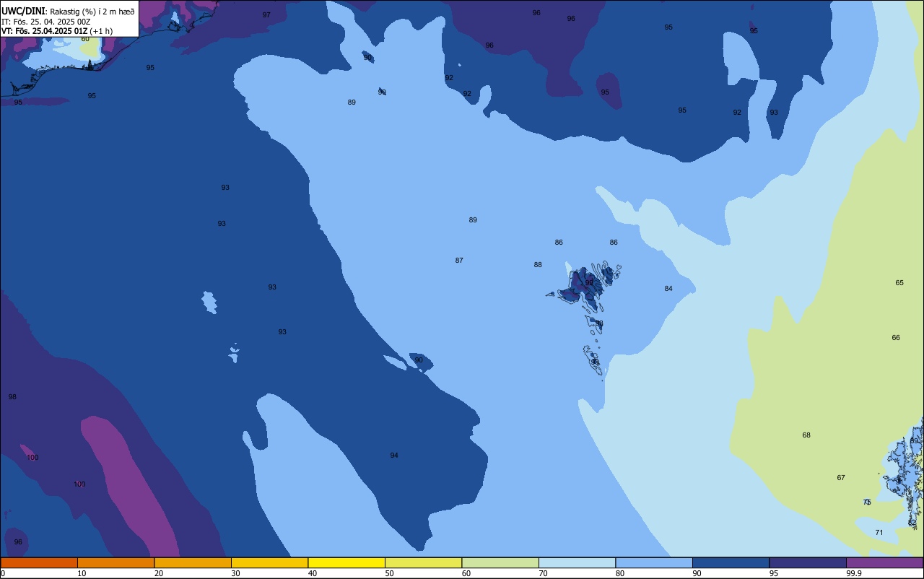The height and width of the screenshot is (579, 924).
Task: Click the humidity value '88' beside the islands
Action: [538, 265]
